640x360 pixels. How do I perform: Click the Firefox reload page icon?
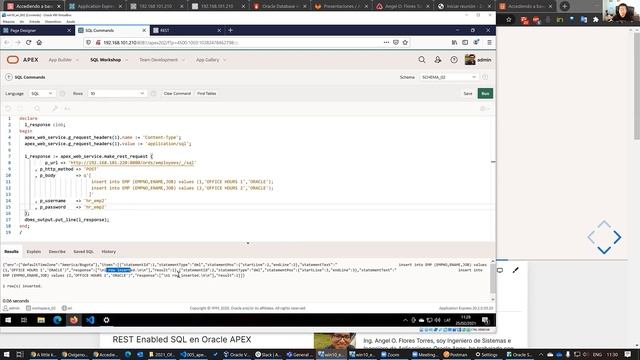point(28,42)
